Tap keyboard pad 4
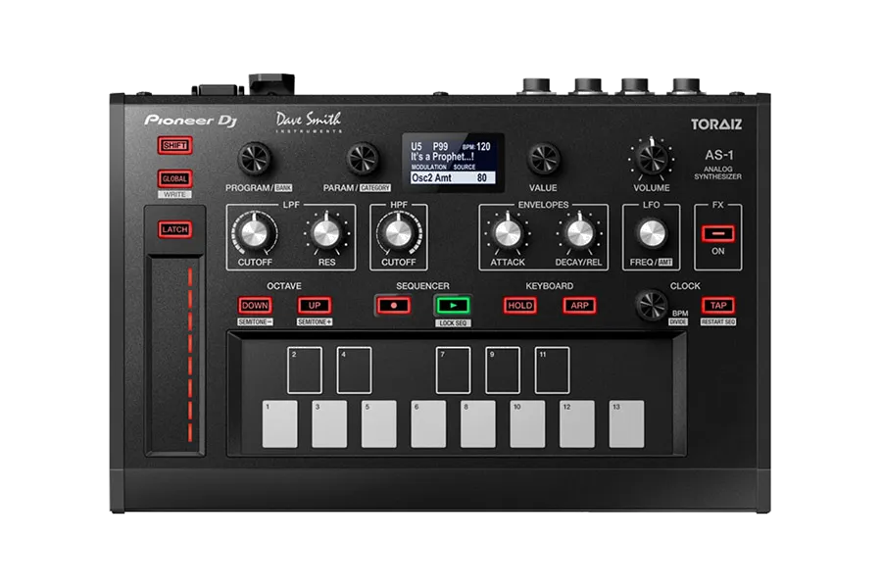The height and width of the screenshot is (588, 882). coord(355,370)
